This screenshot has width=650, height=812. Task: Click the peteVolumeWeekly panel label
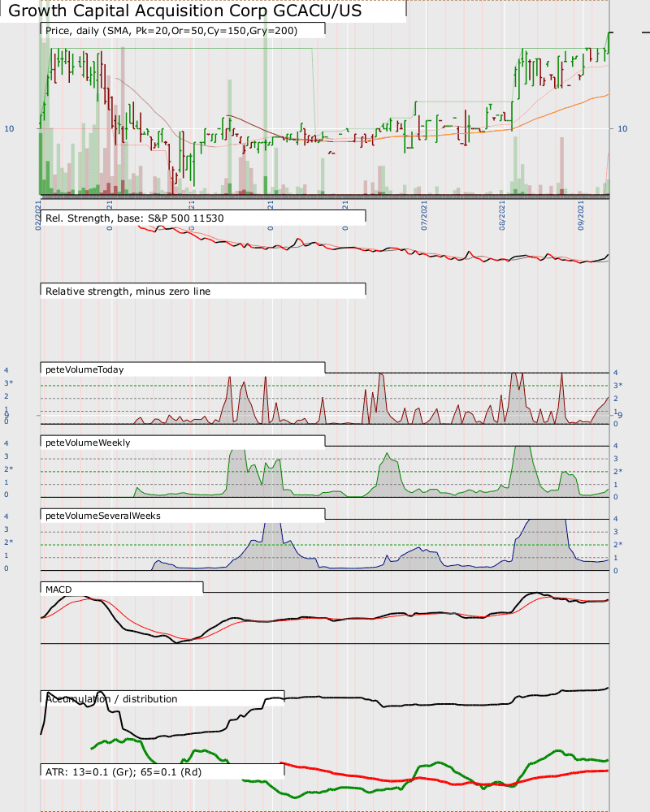pos(88,443)
